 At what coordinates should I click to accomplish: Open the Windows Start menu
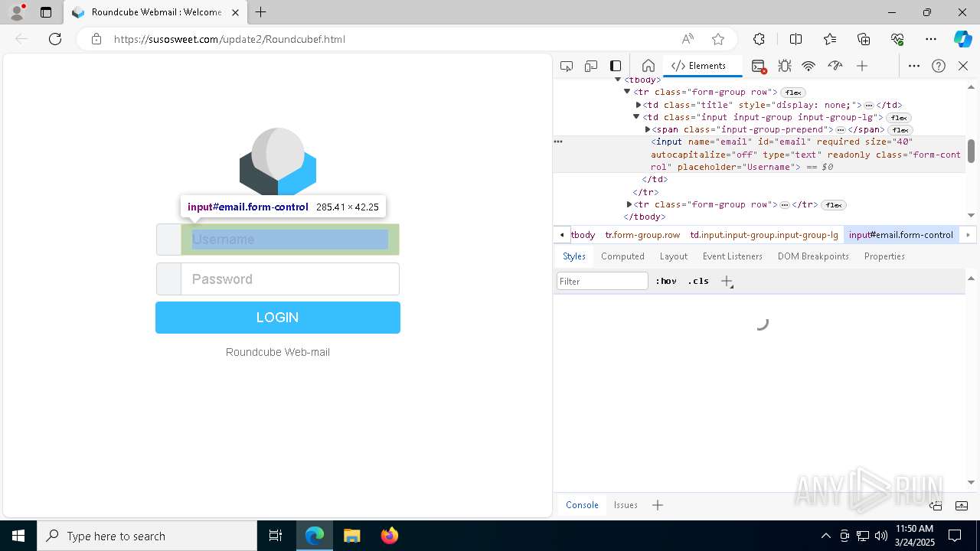pos(18,536)
